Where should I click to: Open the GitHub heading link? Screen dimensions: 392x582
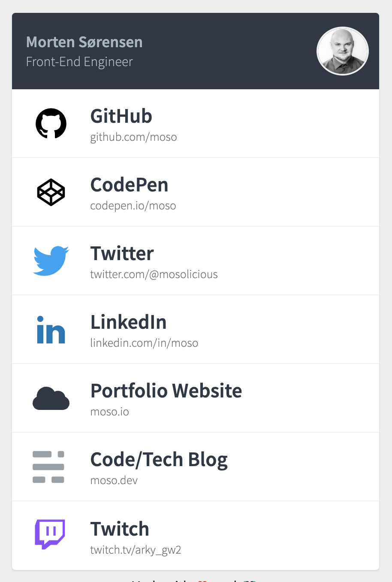(x=121, y=116)
